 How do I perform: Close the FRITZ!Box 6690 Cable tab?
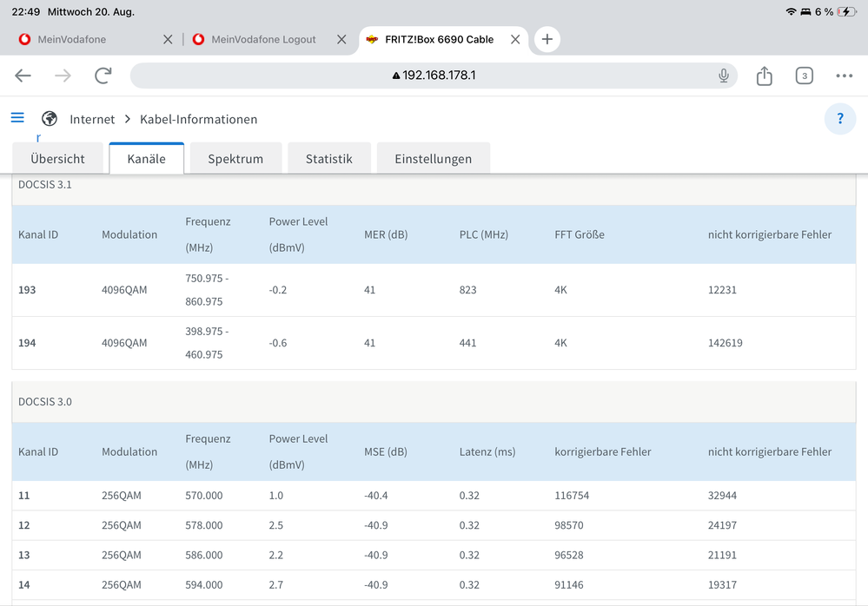515,39
